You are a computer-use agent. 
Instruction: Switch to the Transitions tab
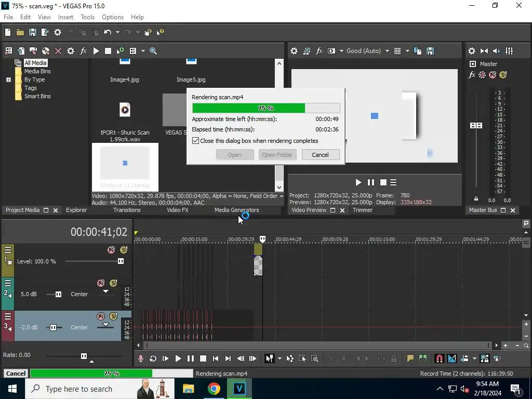point(127,210)
